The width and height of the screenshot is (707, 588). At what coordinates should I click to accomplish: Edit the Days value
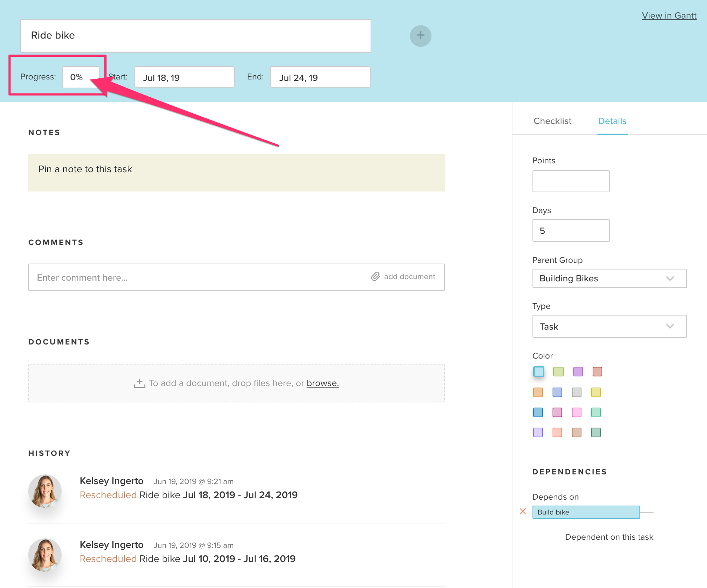pos(570,230)
